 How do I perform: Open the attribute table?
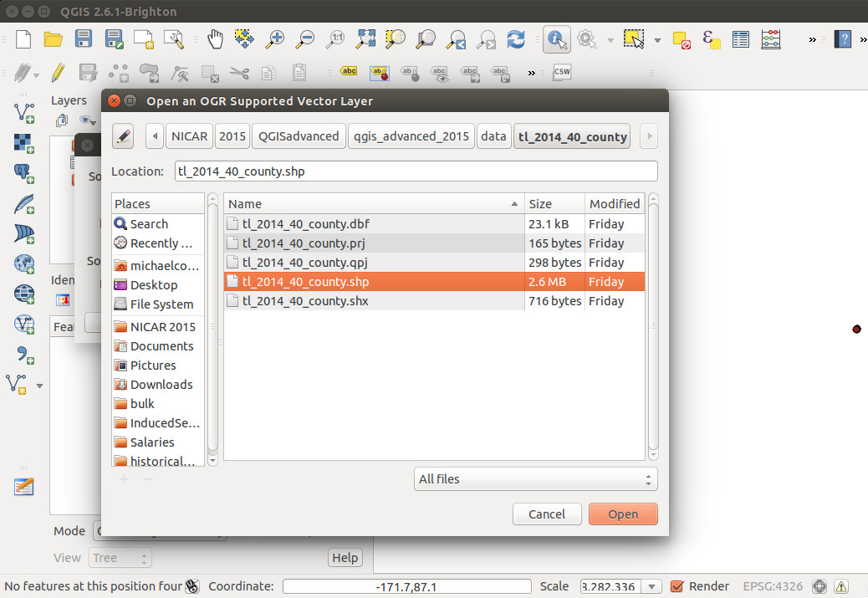(741, 39)
